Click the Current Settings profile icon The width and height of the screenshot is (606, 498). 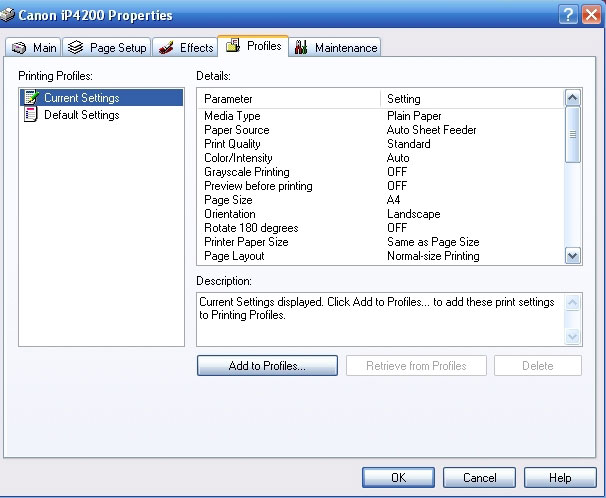coord(31,97)
